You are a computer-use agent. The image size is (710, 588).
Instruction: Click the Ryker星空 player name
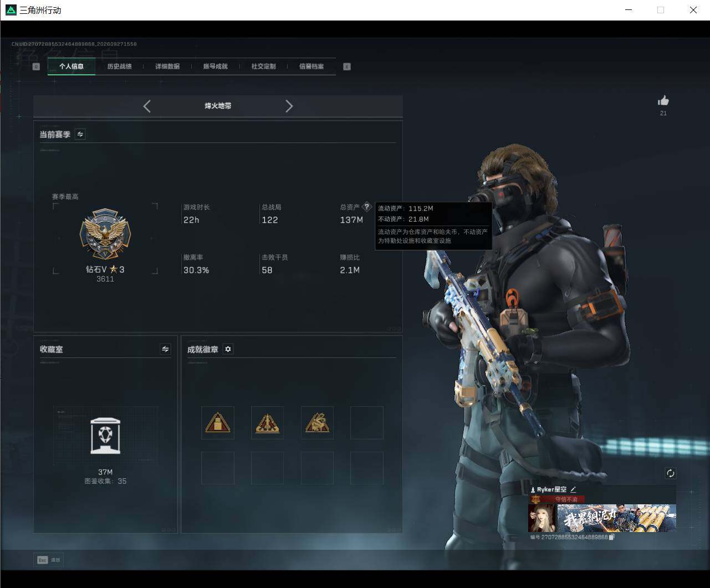pos(552,489)
